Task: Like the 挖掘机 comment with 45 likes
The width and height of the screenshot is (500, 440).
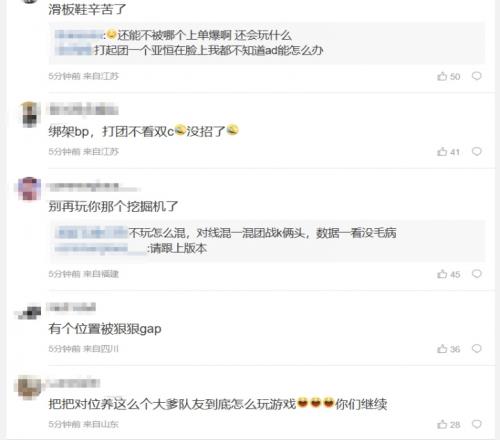Action: [449, 274]
